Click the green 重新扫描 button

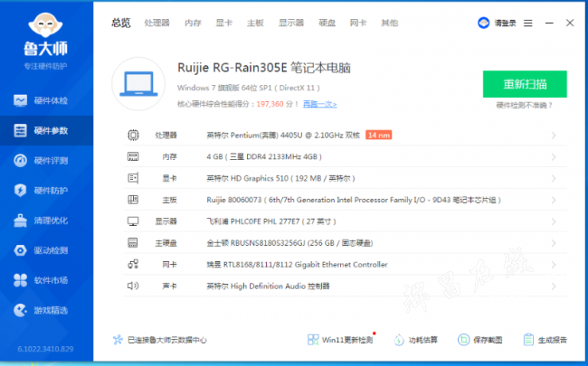(525, 84)
